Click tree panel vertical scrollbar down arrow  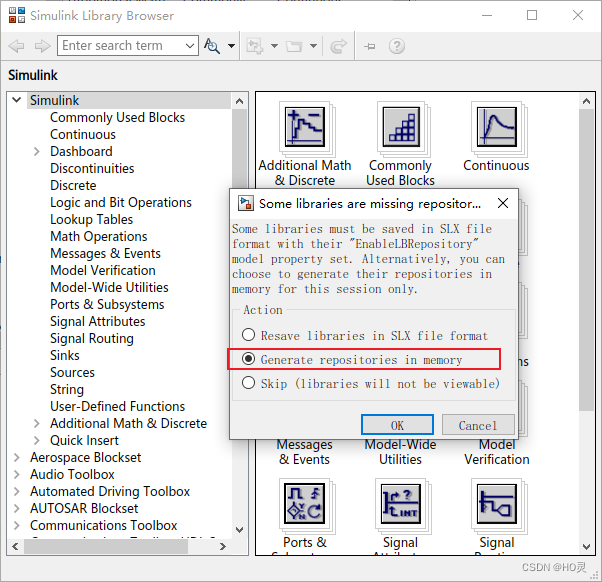[240, 530]
